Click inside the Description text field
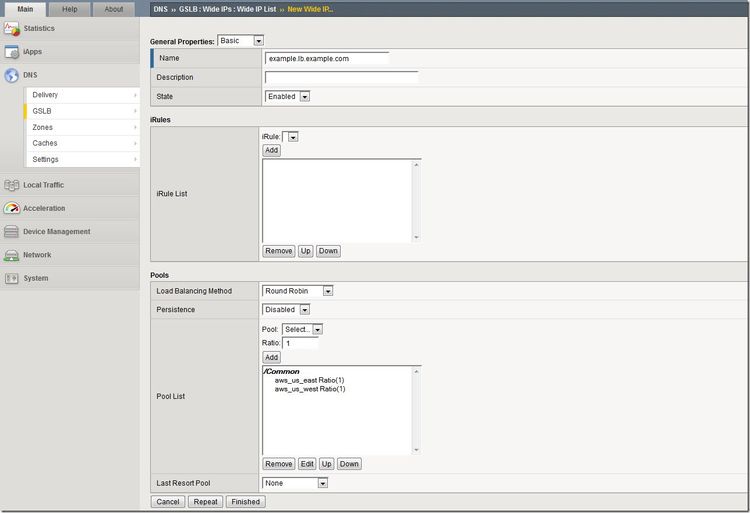750x513 pixels. (x=341, y=77)
